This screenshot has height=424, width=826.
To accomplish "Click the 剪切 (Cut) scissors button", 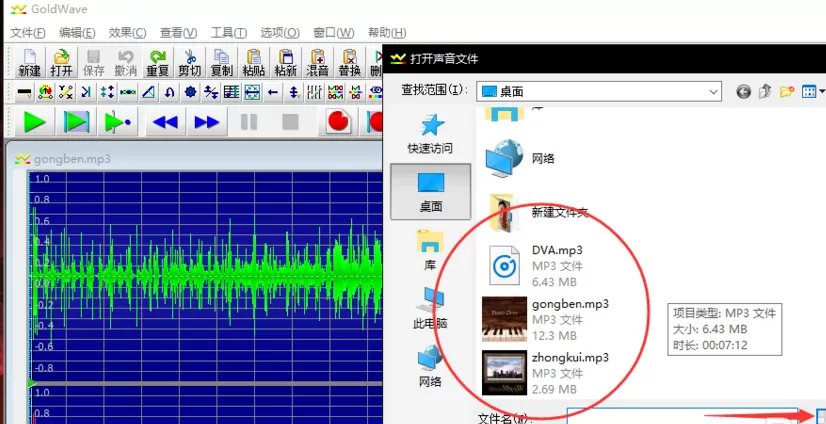I will (x=190, y=63).
